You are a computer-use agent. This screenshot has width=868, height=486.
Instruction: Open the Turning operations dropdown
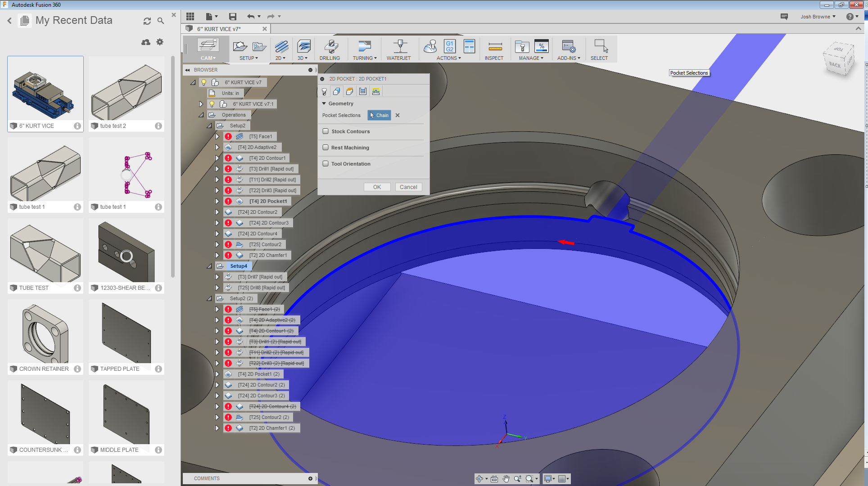click(365, 58)
